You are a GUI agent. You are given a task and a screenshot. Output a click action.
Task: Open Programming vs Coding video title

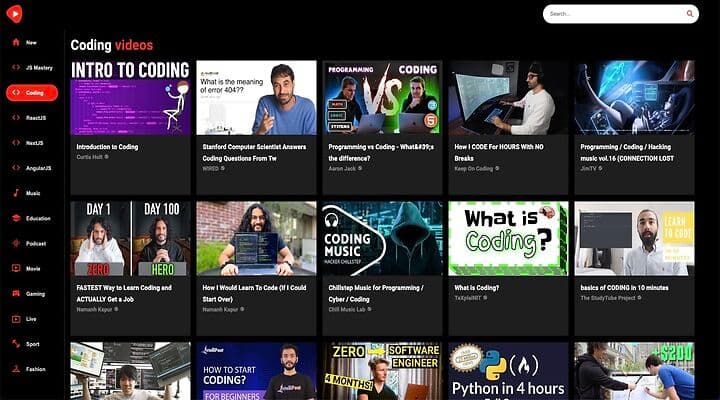(381, 152)
